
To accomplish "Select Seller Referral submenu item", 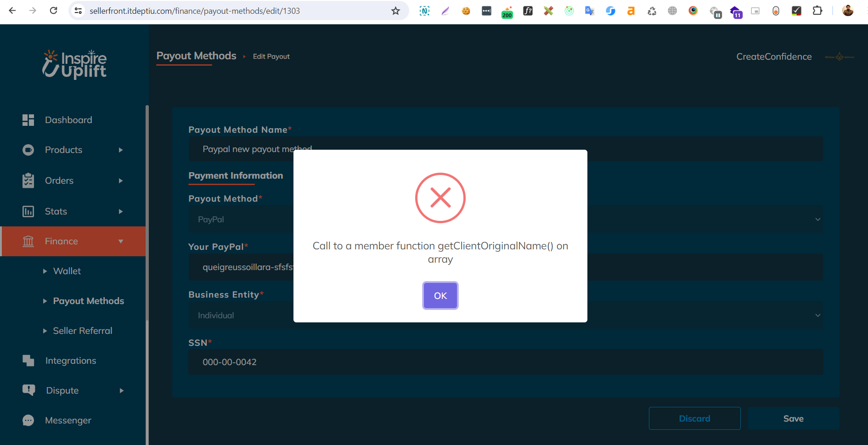I will point(83,331).
